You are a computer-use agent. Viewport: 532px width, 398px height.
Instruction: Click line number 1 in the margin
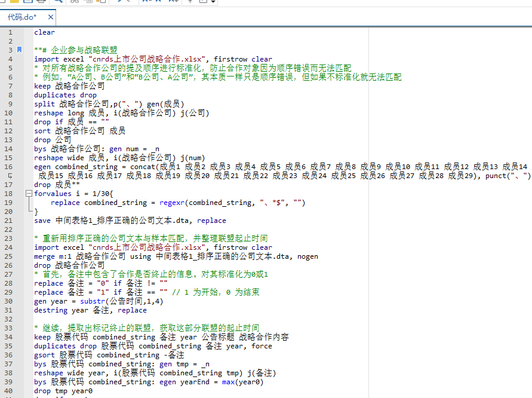(x=10, y=32)
